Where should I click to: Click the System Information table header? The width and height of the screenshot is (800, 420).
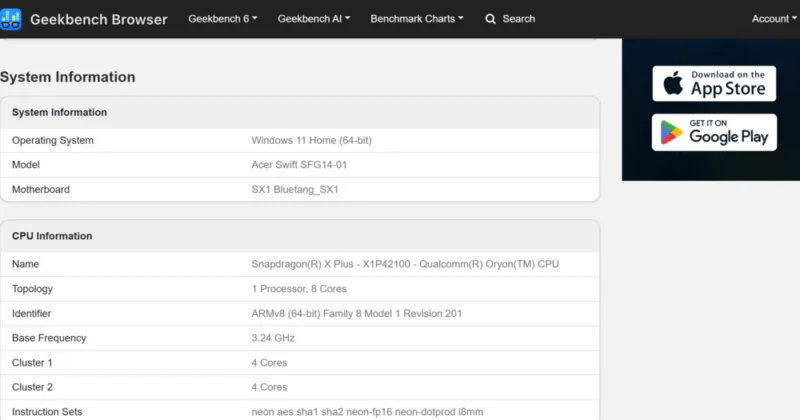point(59,112)
